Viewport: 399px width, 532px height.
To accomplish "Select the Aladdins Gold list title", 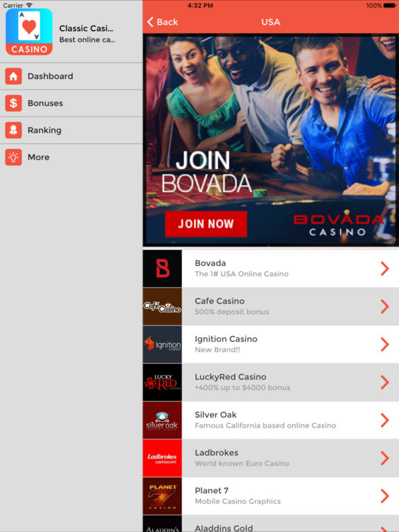I will click(224, 528).
